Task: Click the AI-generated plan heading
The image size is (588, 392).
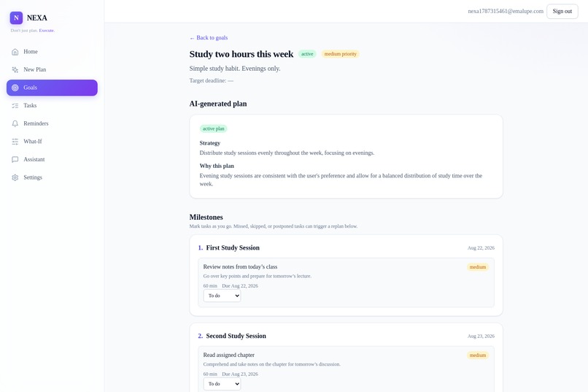Action: tap(218, 104)
